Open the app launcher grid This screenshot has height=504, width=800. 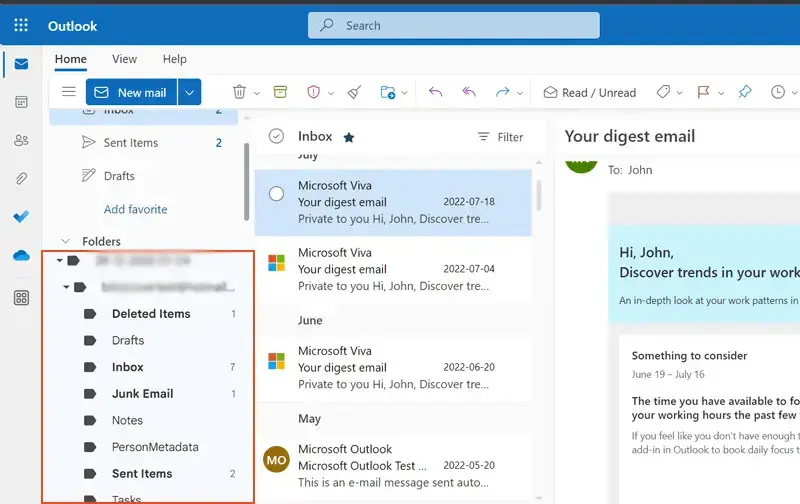(21, 25)
